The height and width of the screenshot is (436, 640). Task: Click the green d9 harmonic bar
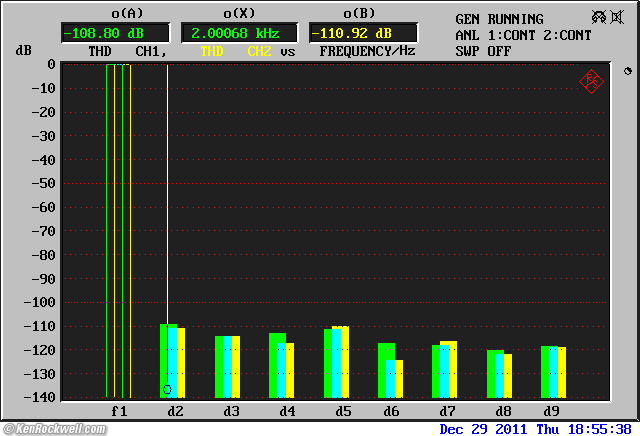545,372
